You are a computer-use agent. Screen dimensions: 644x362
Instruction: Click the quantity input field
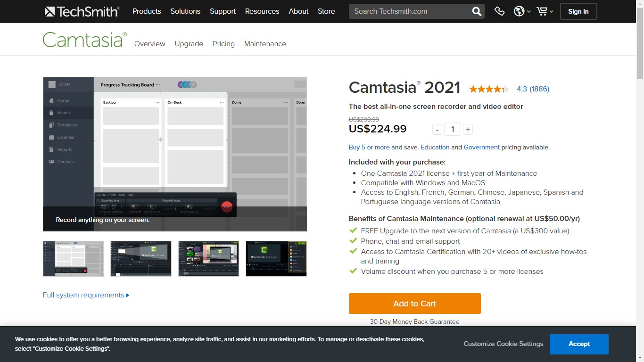453,129
